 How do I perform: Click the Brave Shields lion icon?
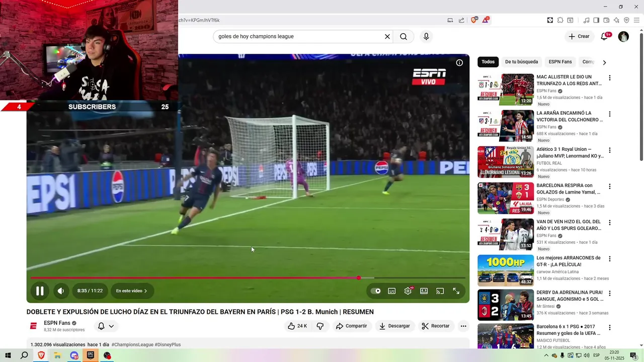click(x=474, y=20)
